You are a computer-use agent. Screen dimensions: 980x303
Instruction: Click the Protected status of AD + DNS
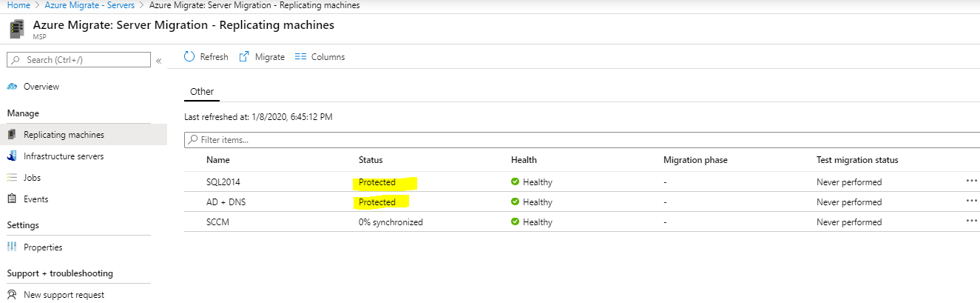coord(377,202)
